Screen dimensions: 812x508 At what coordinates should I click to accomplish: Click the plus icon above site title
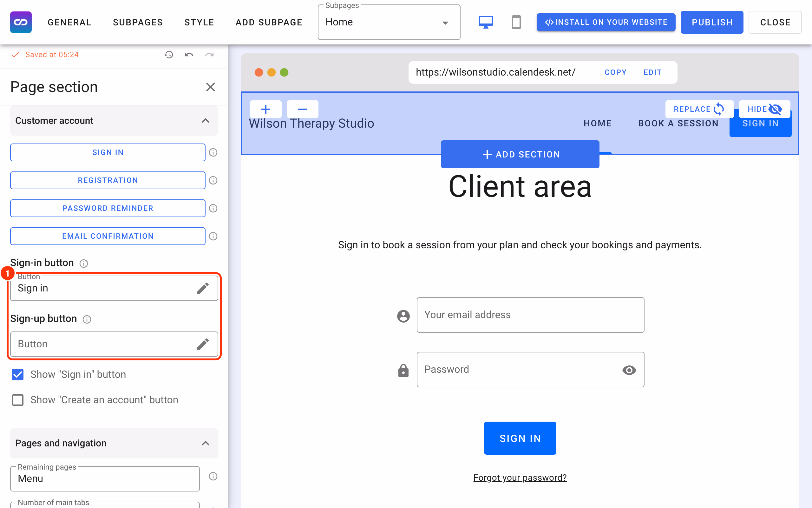point(266,109)
